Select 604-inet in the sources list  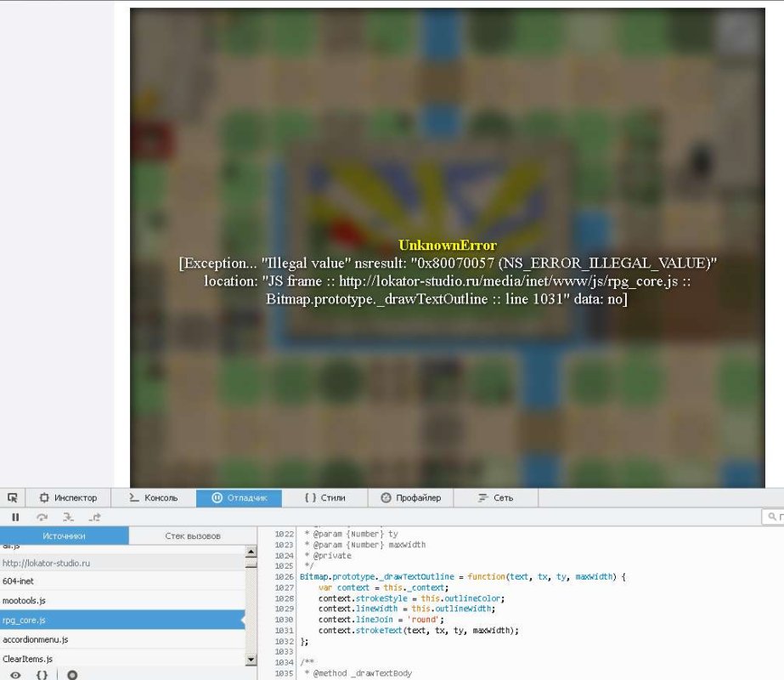(x=122, y=581)
